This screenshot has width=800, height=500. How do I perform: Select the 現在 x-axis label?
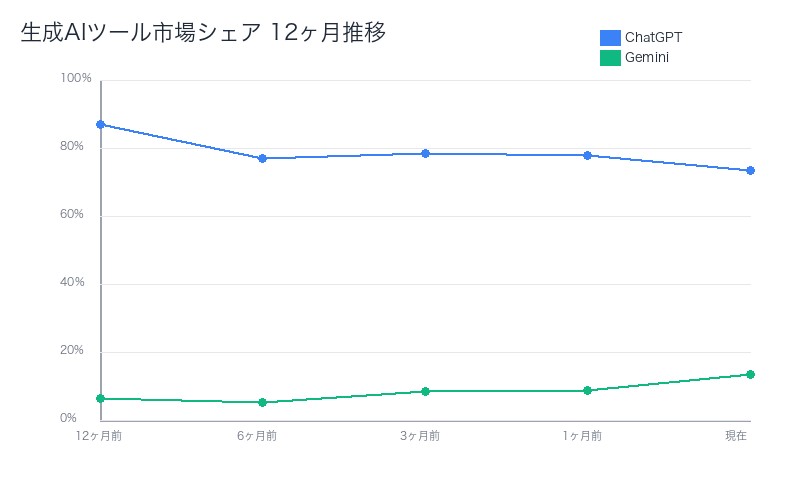coord(736,436)
